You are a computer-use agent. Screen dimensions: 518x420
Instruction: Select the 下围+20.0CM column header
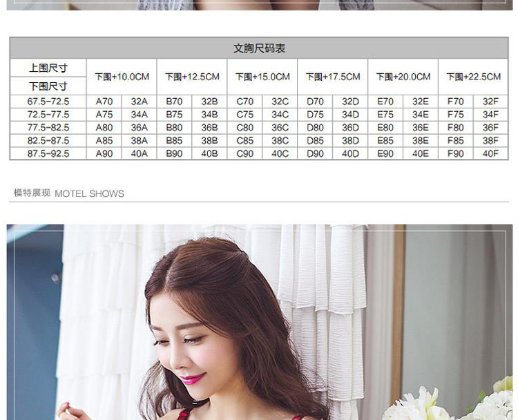(403, 77)
